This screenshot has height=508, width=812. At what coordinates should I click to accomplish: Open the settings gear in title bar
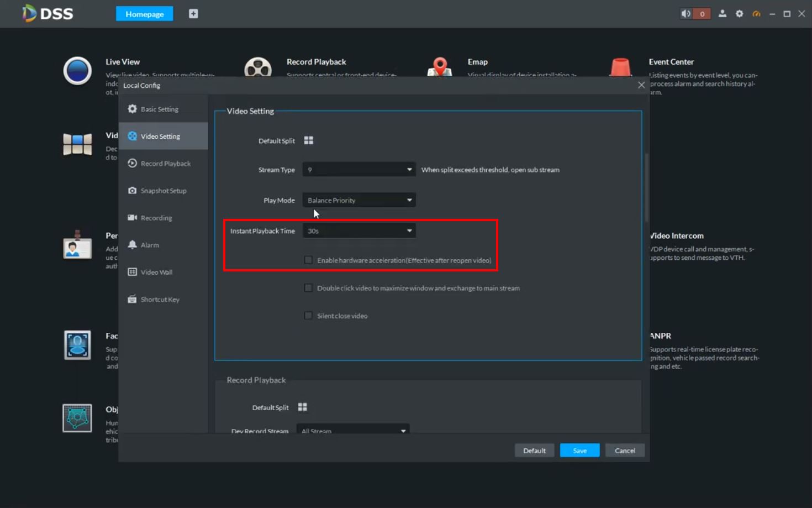pyautogui.click(x=739, y=14)
